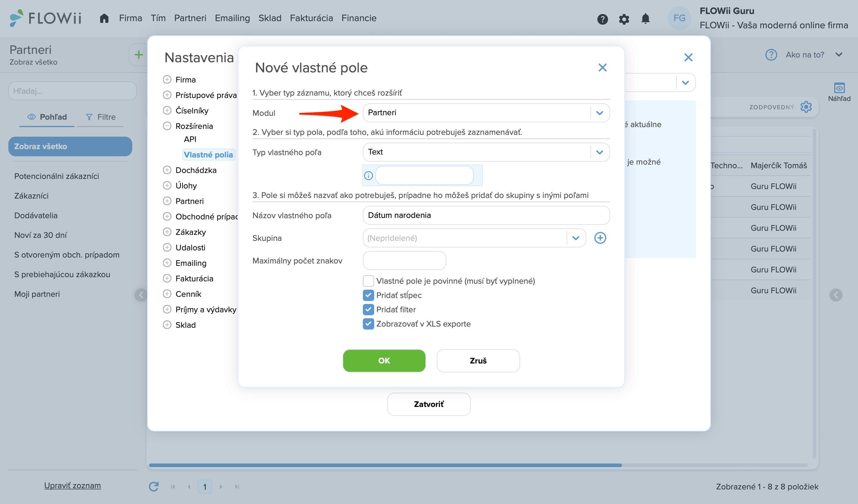
Task: Switch to the Pohľad tab
Action: (47, 117)
